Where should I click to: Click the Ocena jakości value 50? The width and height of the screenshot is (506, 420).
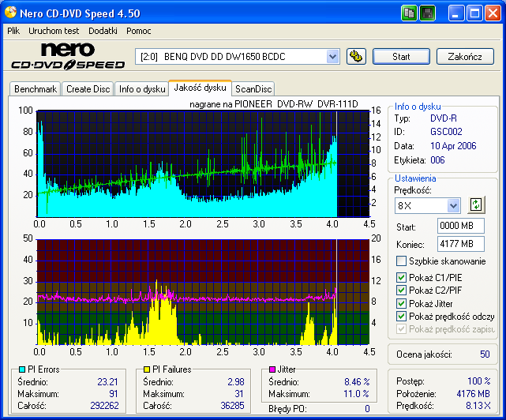[x=485, y=354]
